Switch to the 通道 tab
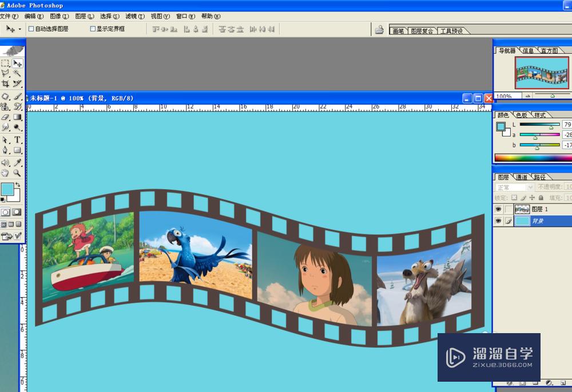This screenshot has width=572, height=392. 521,177
